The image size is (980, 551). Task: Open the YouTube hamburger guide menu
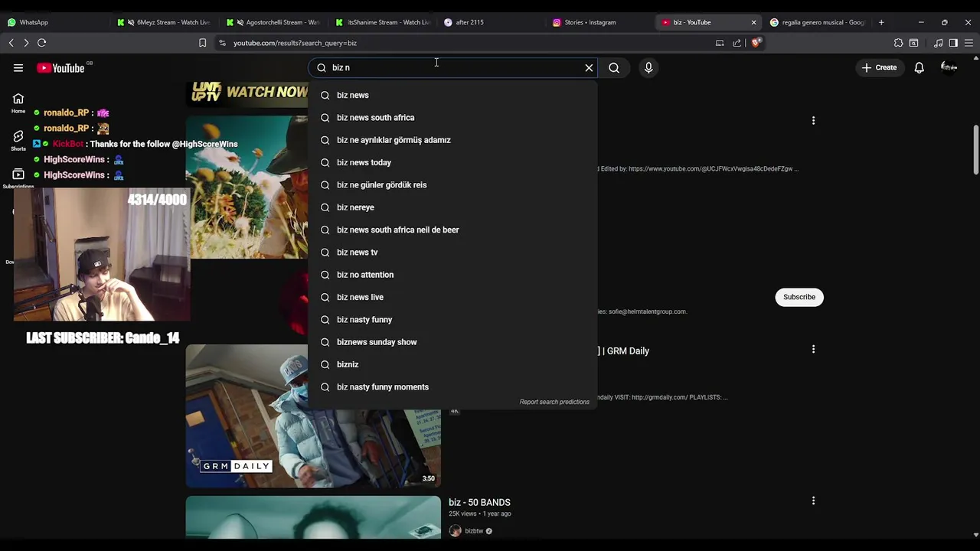(x=18, y=68)
